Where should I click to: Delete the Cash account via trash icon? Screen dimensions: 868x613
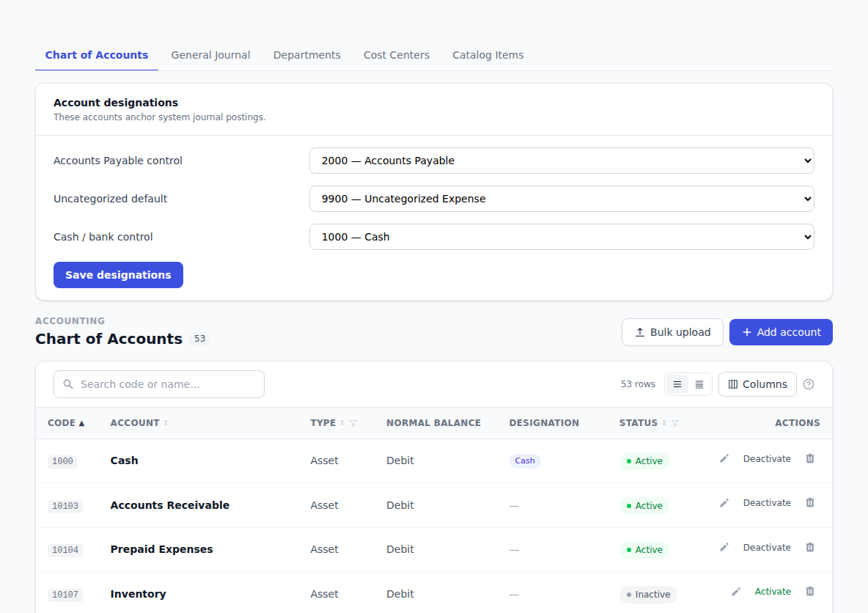tap(810, 458)
